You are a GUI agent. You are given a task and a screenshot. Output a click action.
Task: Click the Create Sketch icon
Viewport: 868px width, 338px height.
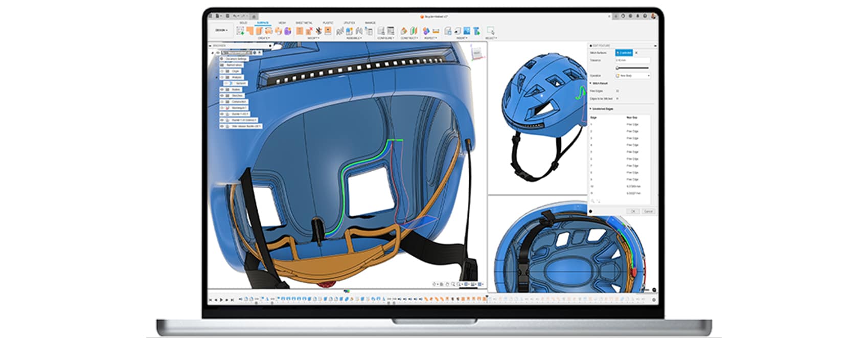pos(240,31)
